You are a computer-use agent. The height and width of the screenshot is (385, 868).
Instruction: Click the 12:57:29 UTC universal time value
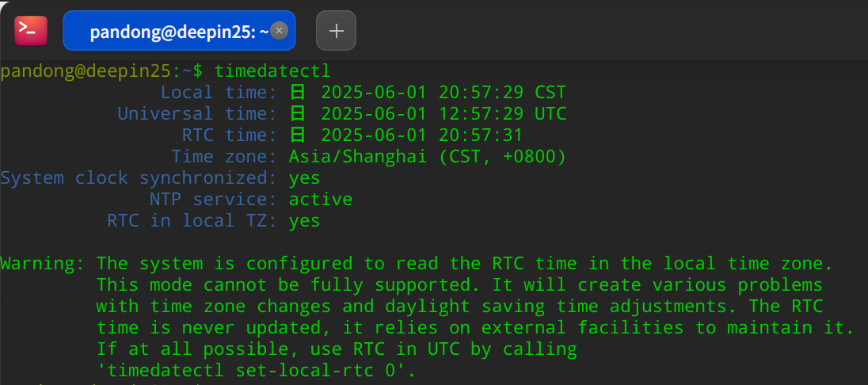coord(503,114)
